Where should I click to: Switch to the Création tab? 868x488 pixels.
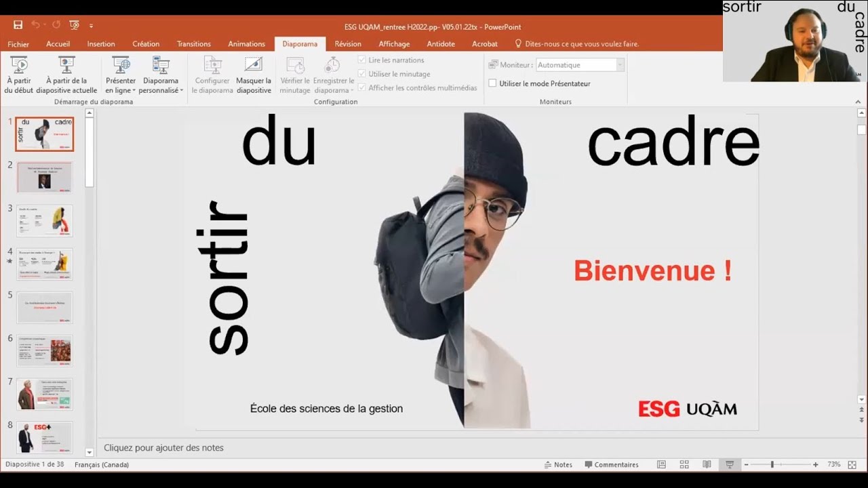tap(146, 44)
